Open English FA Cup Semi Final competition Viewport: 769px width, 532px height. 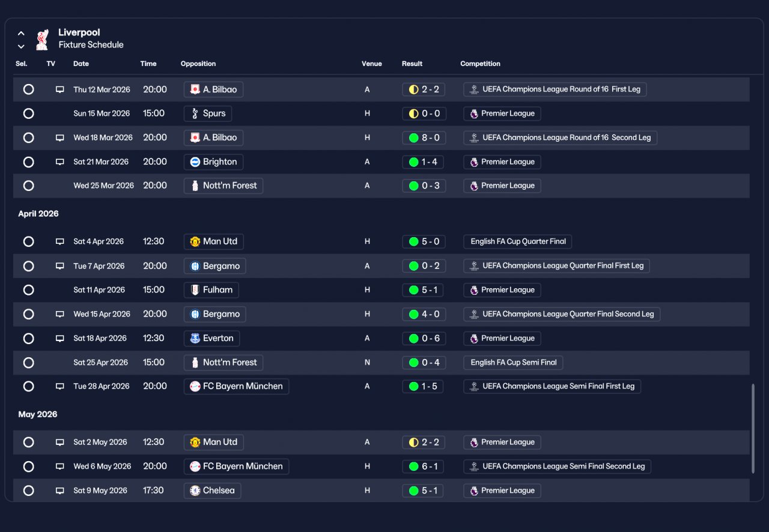click(x=513, y=362)
